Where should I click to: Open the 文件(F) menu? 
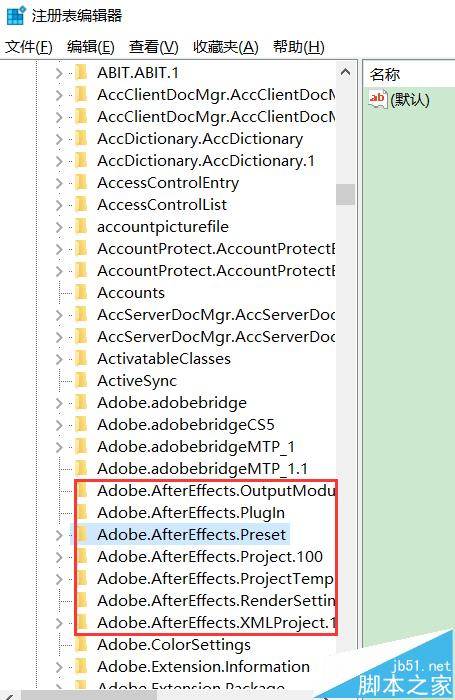[29, 47]
